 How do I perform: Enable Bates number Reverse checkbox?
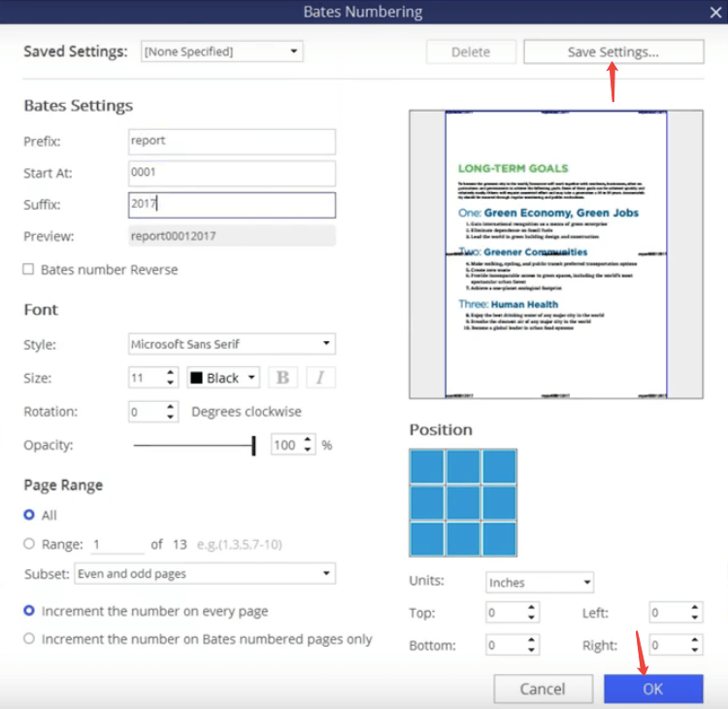coord(29,269)
